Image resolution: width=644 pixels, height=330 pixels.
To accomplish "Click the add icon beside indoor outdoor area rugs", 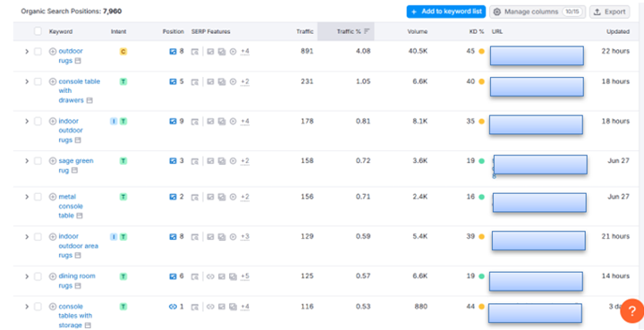I will click(53, 236).
